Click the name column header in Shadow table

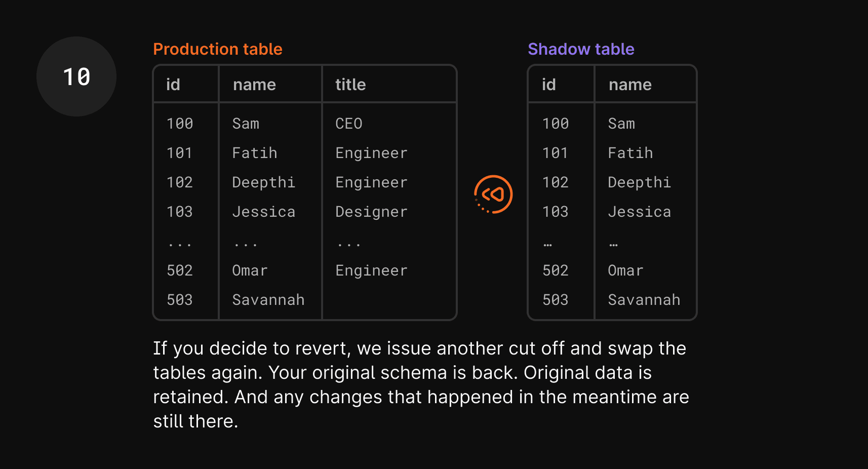[x=630, y=85]
